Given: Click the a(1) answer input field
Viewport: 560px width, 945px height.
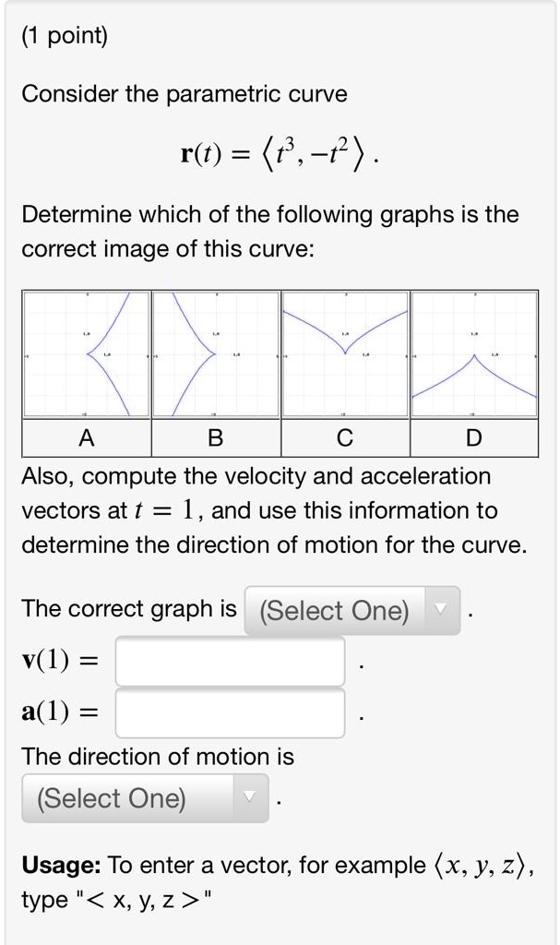Looking at the screenshot, I should tap(229, 711).
